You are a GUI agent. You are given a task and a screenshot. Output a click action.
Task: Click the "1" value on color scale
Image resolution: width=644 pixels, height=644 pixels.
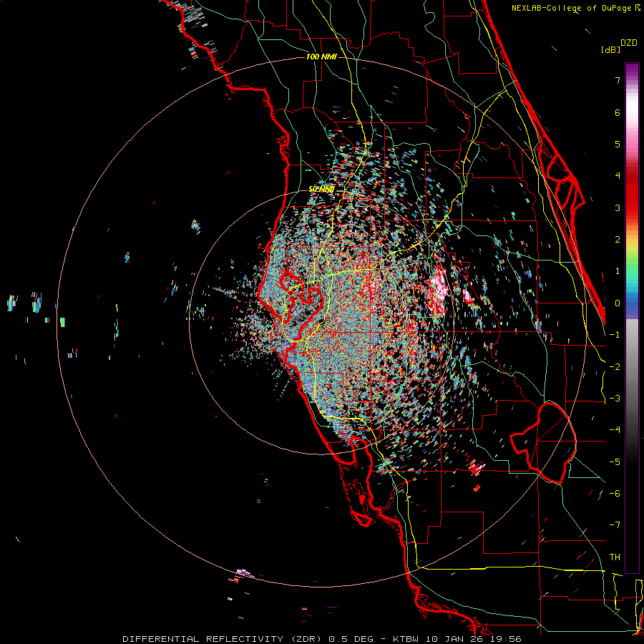click(618, 271)
